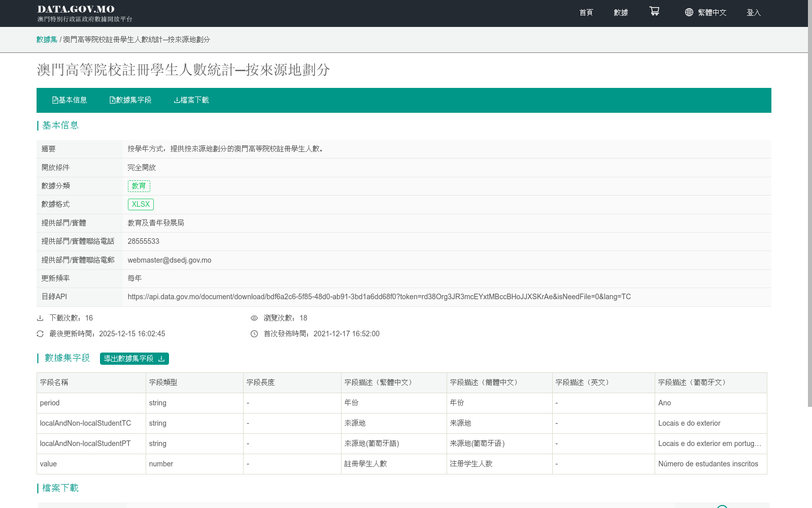
Task: Click the 數據集字段 tab icon
Action: click(112, 100)
